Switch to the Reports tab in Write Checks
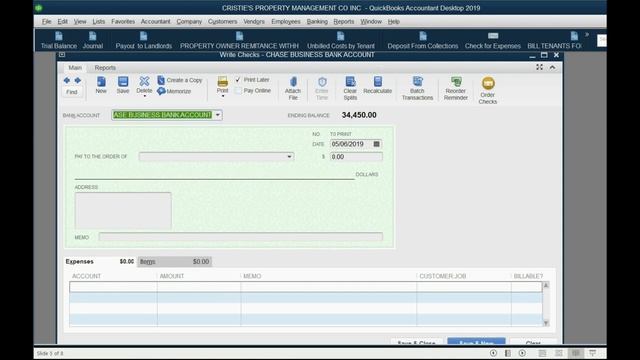Viewport: 640px width, 360px height. [x=105, y=68]
